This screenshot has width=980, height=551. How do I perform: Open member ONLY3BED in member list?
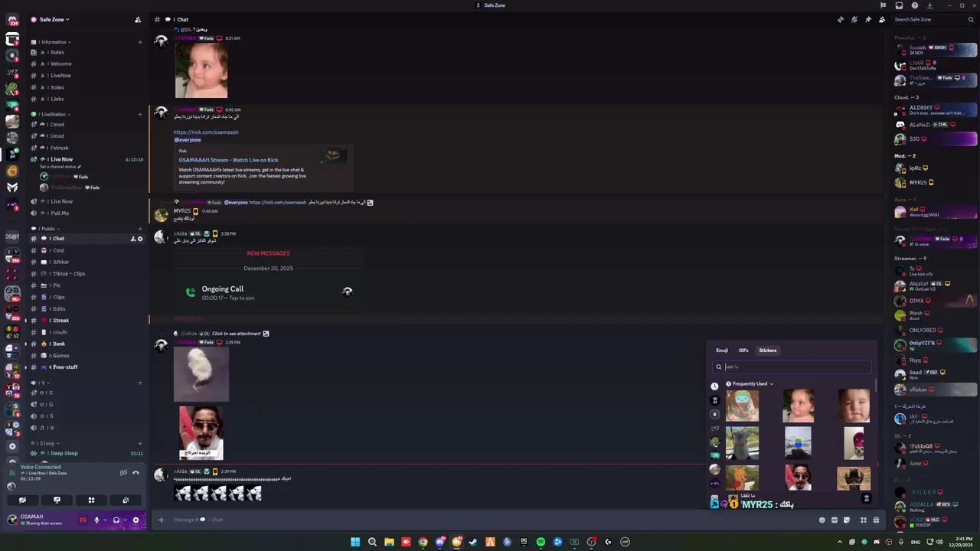(936, 331)
